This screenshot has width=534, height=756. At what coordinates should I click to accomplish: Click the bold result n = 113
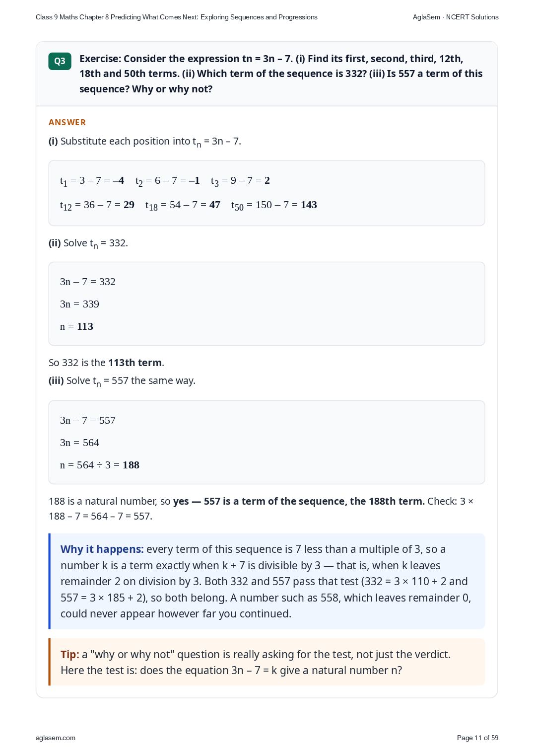coord(76,326)
